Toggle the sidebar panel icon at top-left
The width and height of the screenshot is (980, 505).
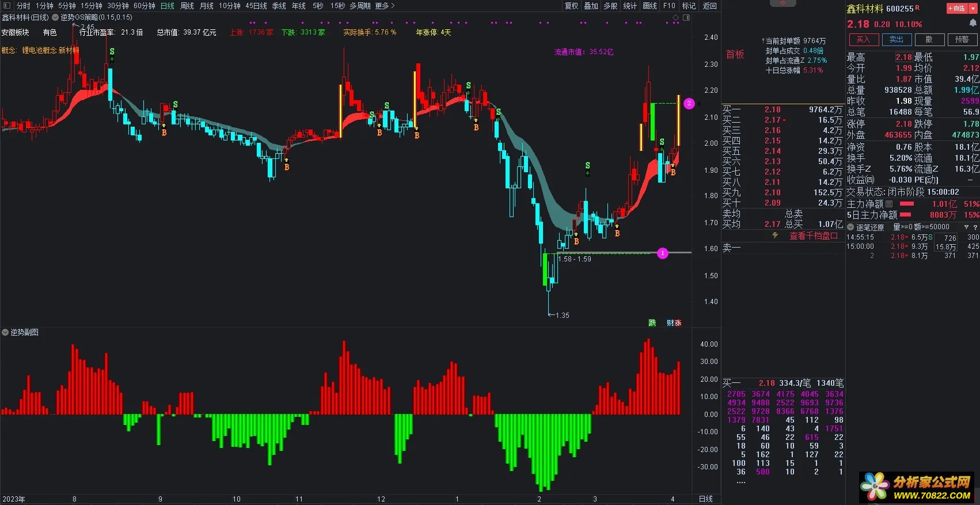6,6
